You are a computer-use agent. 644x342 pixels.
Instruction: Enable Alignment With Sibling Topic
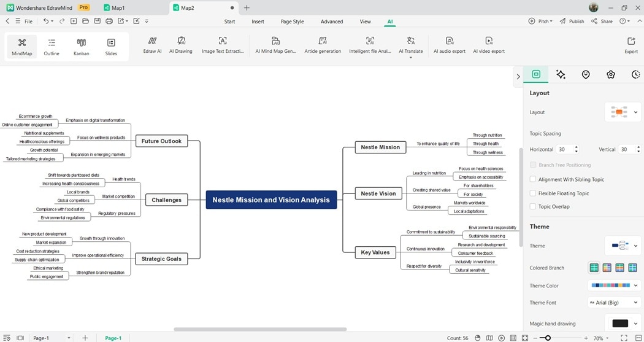533,179
